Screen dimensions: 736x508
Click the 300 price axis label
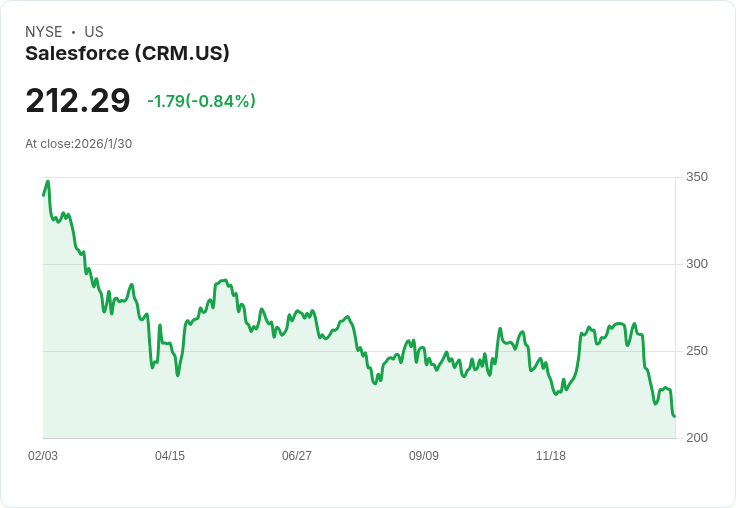coord(696,264)
